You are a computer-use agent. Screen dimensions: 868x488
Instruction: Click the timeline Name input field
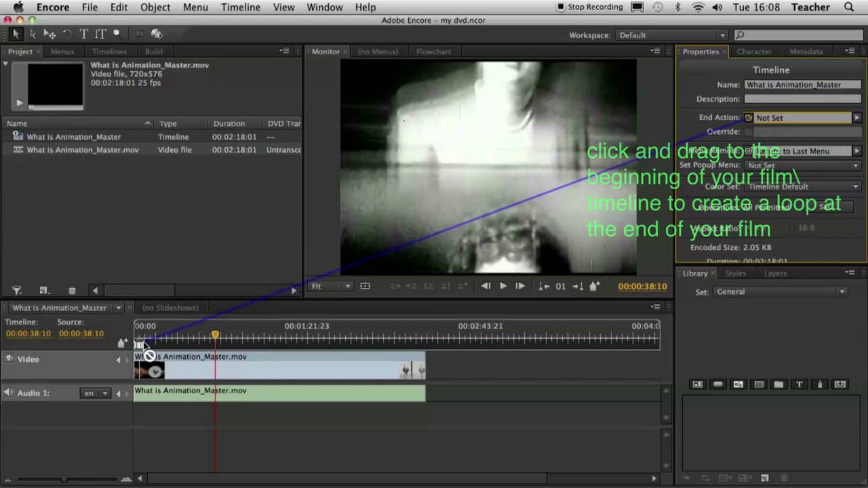[803, 85]
